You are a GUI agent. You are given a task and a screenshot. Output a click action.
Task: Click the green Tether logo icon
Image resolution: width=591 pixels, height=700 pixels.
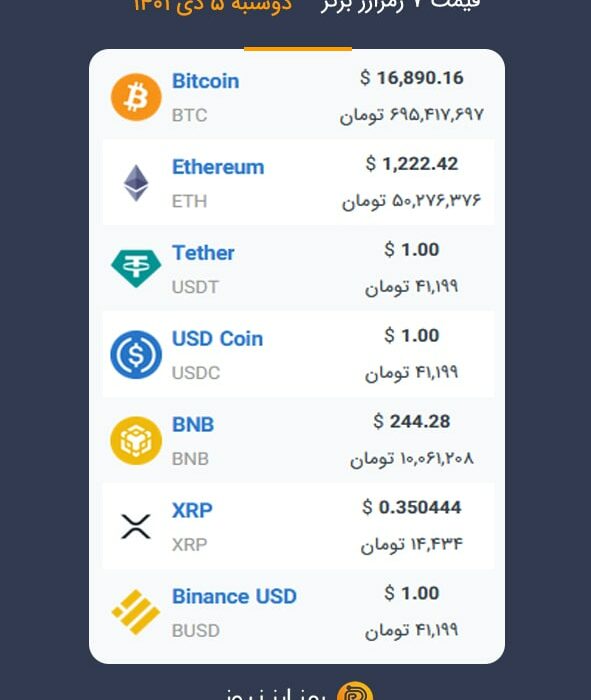click(x=136, y=268)
